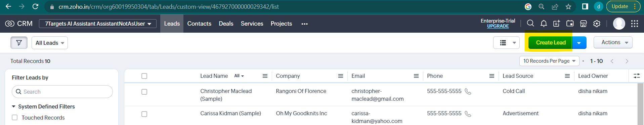644x125 pixels.
Task: Click the table vertical scrollbar
Action: click(x=640, y=104)
